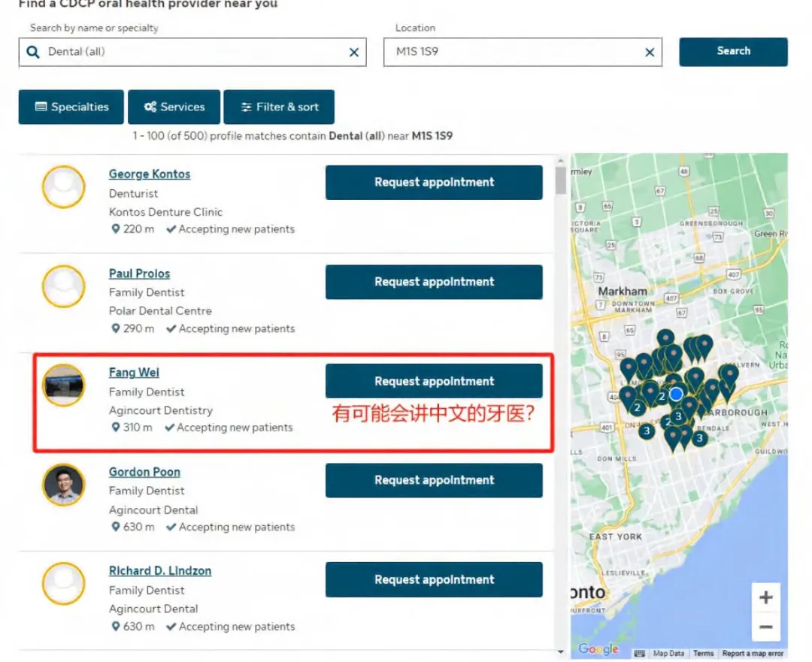Open the Terms link on the map
This screenshot has height=662, width=812.
click(704, 654)
